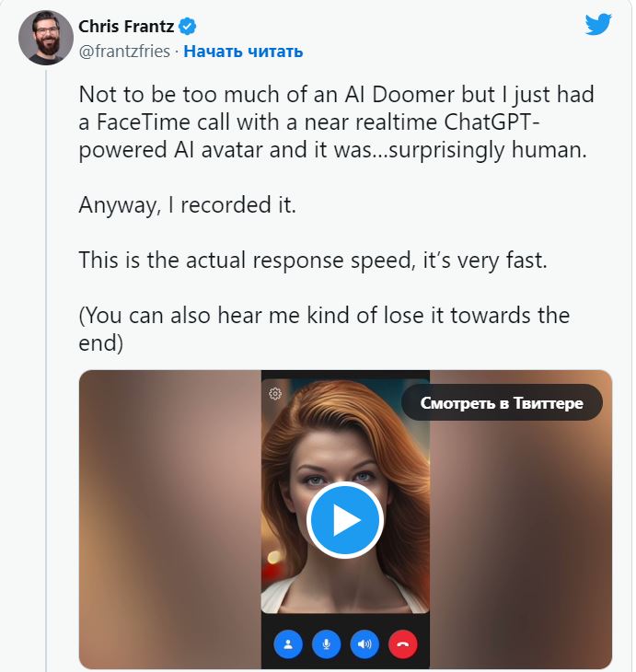
Task: Toggle the speaker volume icon button
Action: (364, 643)
